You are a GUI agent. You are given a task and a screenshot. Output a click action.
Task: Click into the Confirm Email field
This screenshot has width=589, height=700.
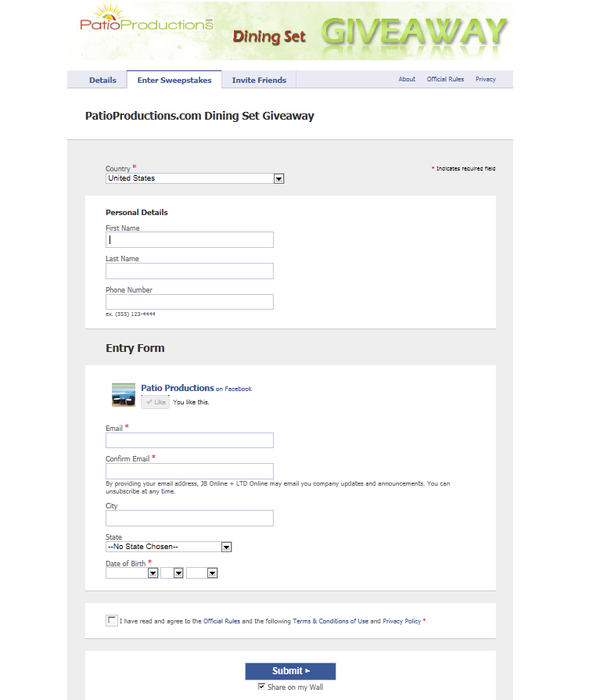(189, 471)
